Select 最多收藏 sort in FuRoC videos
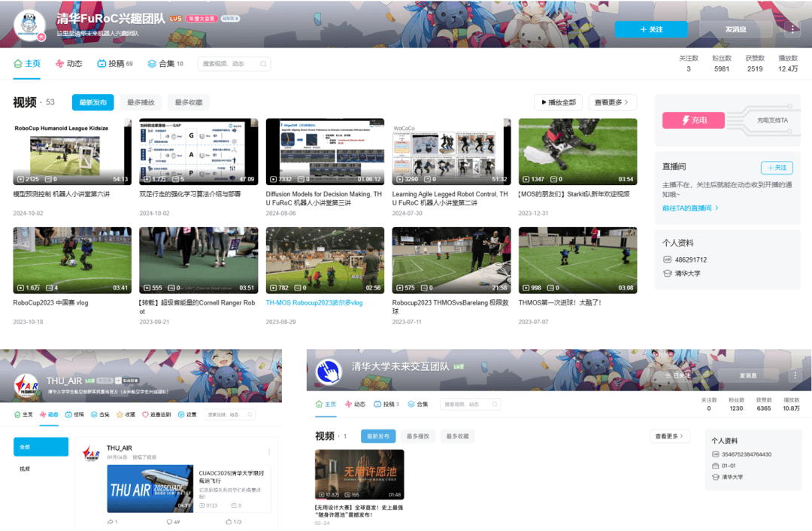 188,102
